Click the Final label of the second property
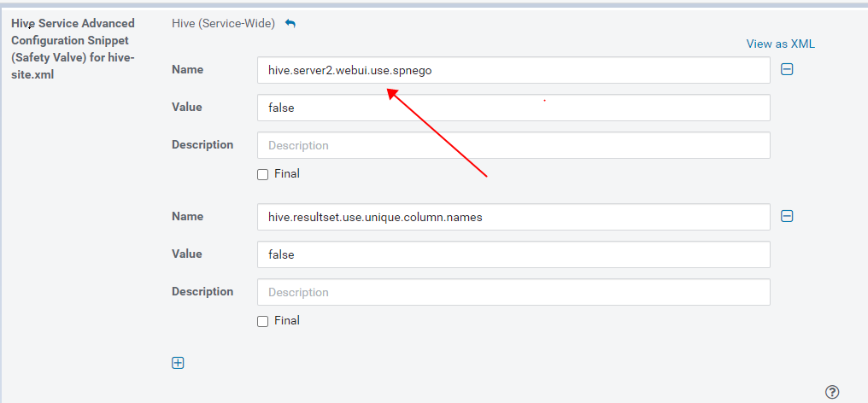The width and height of the screenshot is (868, 403). point(287,320)
